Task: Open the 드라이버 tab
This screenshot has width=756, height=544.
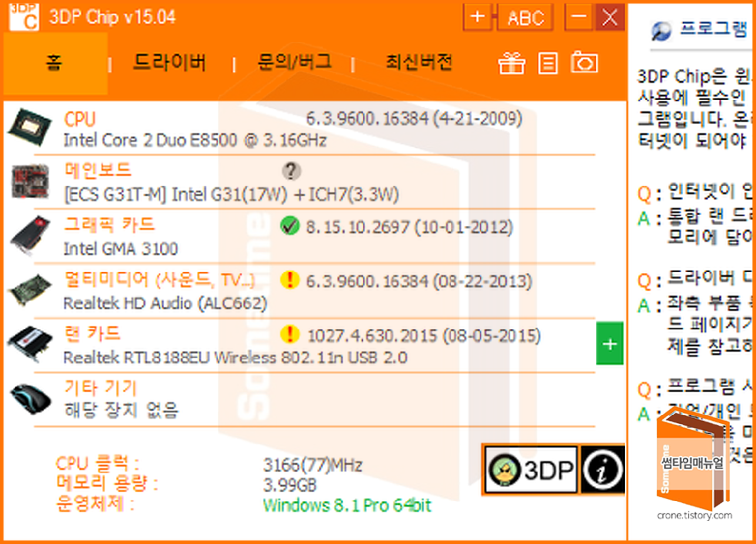Action: (169, 63)
